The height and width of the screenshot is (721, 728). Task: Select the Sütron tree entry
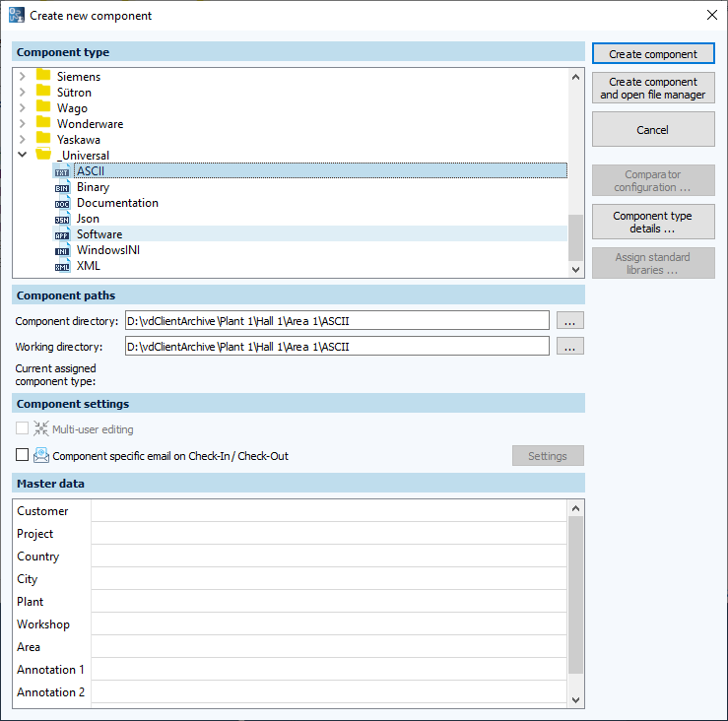coord(74,93)
